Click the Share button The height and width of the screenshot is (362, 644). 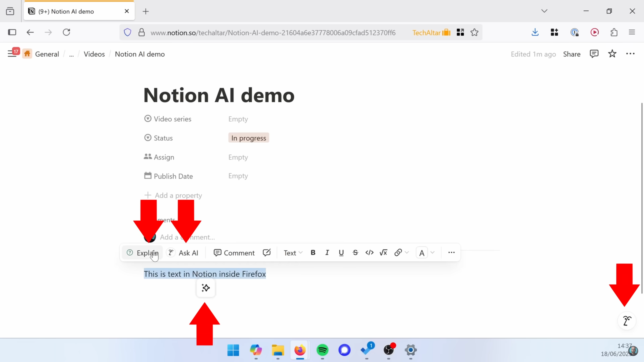point(572,54)
